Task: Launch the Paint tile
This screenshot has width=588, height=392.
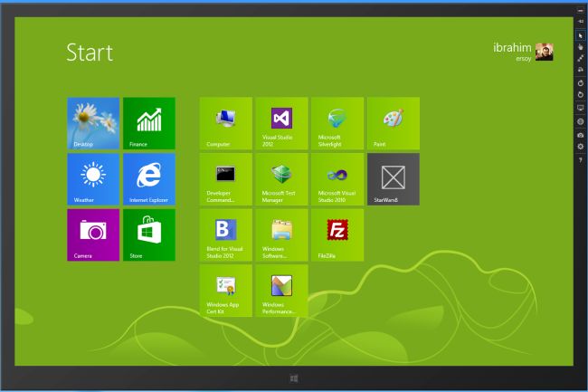Action: click(x=394, y=123)
